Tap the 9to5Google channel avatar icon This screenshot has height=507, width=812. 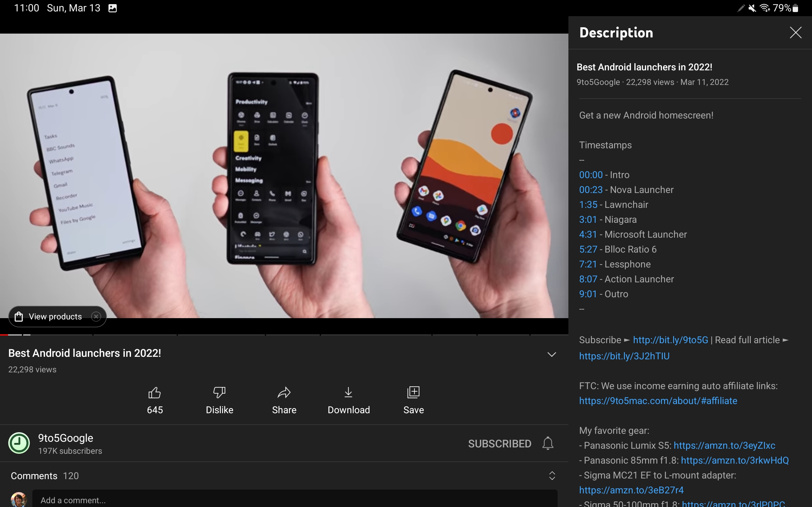point(19,443)
